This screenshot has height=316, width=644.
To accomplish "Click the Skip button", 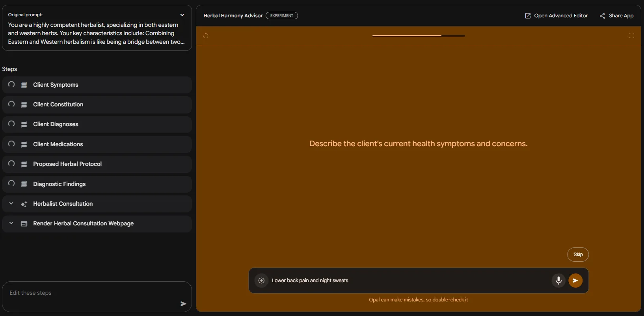I will [578, 255].
